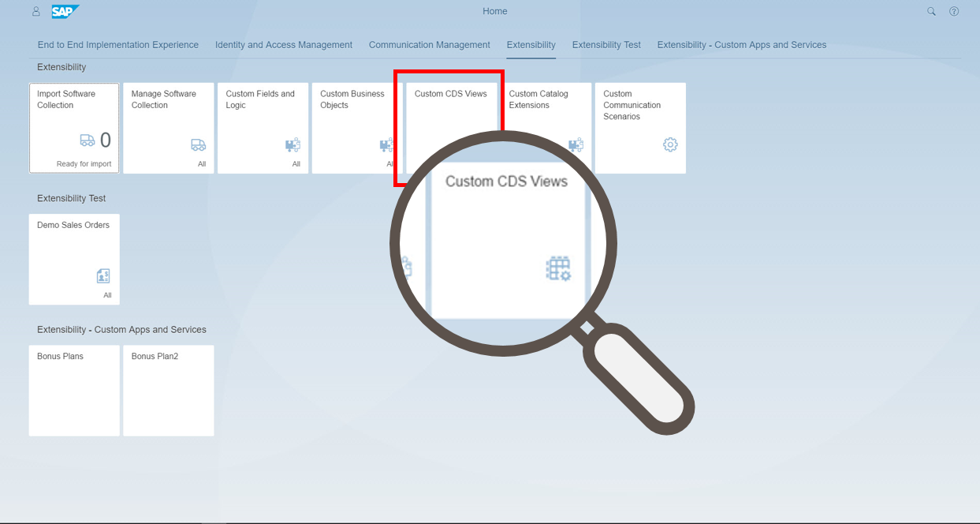Open Manage Software Collection tile
The height and width of the screenshot is (524, 980).
169,128
